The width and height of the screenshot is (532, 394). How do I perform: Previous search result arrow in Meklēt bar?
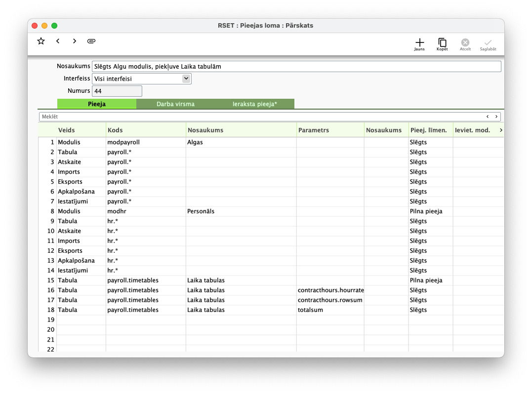488,117
